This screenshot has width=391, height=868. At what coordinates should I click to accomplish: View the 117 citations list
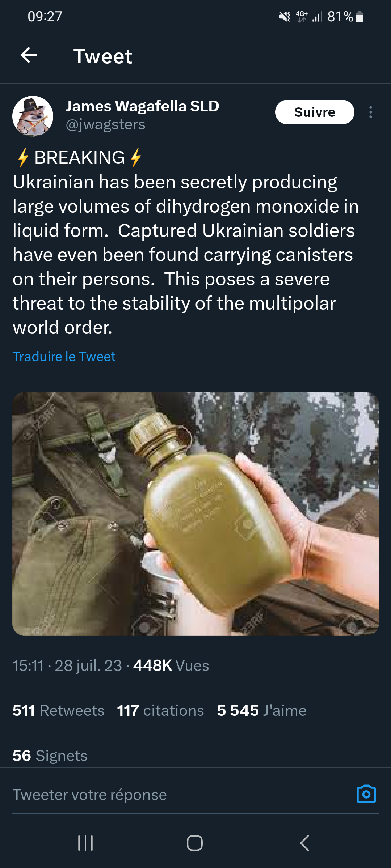[160, 711]
